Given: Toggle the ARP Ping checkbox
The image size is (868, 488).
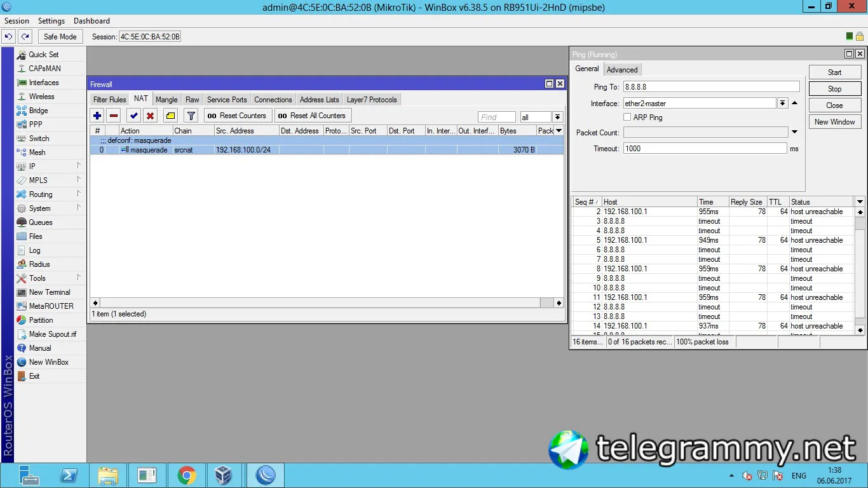Looking at the screenshot, I should point(627,118).
